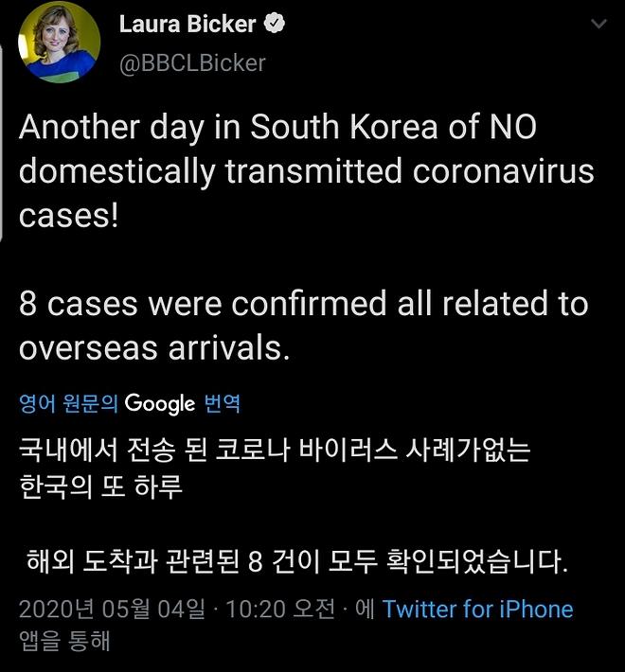Select the '영어 원문의' translation source text
The width and height of the screenshot is (625, 672).
click(x=68, y=404)
